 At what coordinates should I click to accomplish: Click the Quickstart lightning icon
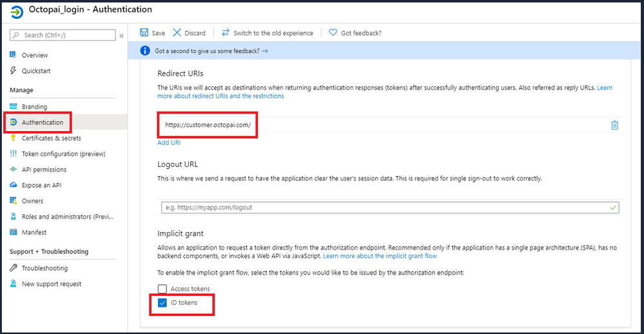pos(14,71)
